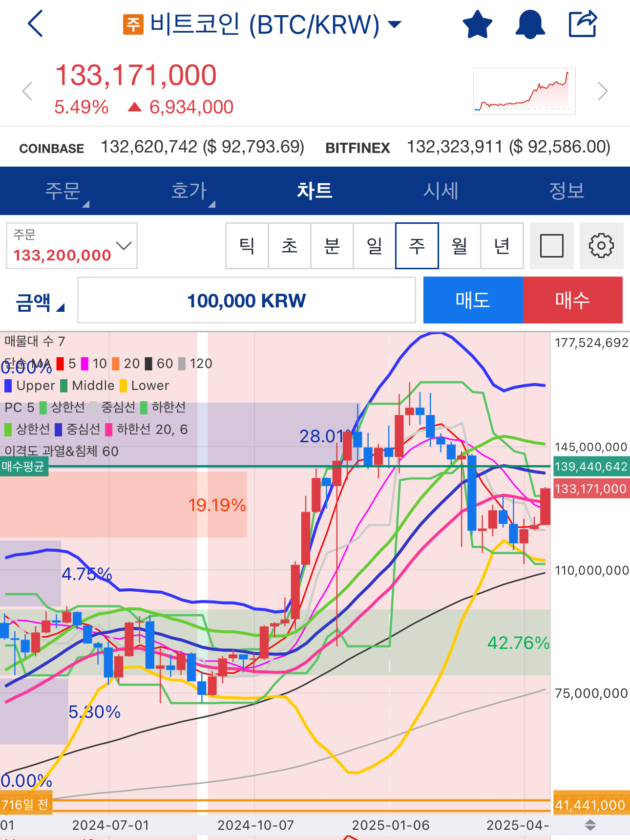Viewport: 630px width, 840px height.
Task: Tap the 매도 sell button
Action: tap(473, 300)
